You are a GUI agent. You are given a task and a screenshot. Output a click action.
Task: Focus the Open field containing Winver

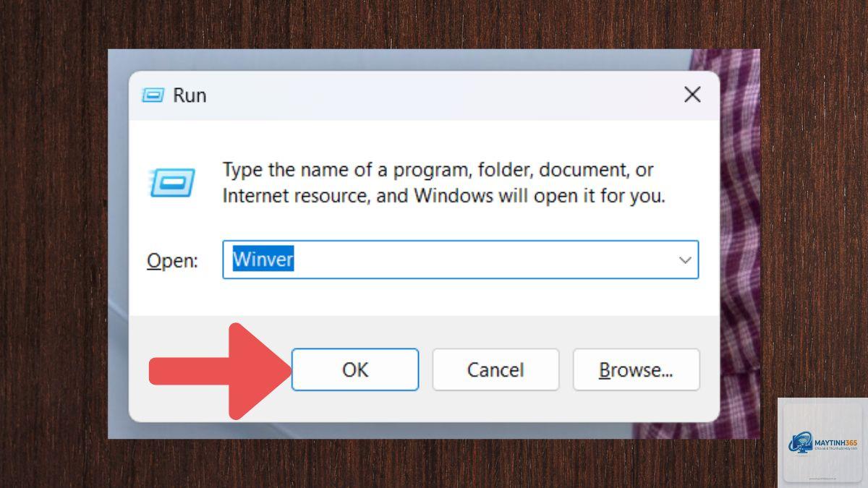[x=460, y=260]
